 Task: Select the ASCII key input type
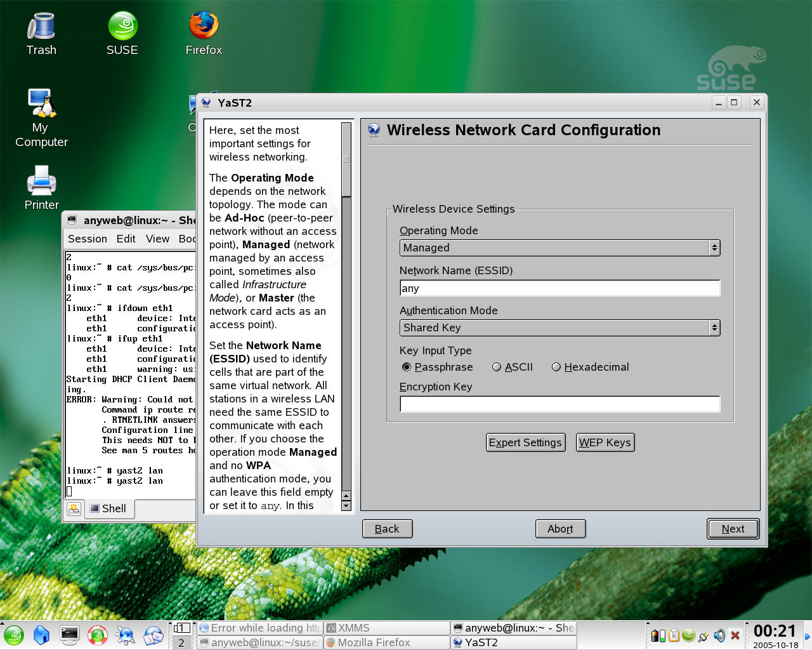coord(513,367)
